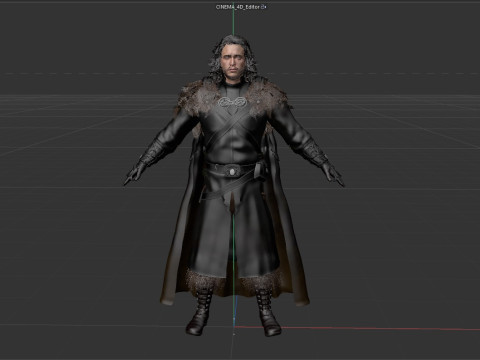Click the CINEMA_4D_Editor camera label
The width and height of the screenshot is (480, 360).
click(x=238, y=7)
